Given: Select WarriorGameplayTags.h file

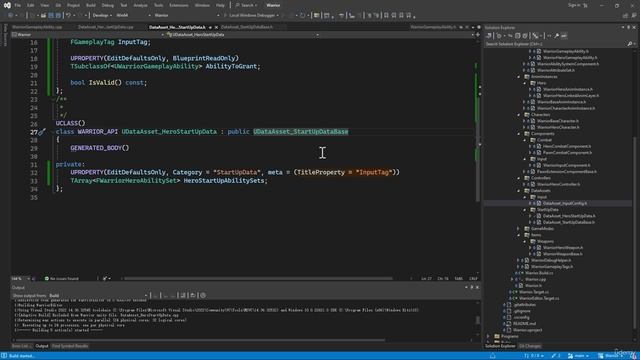Looking at the screenshot, I should [552, 267].
